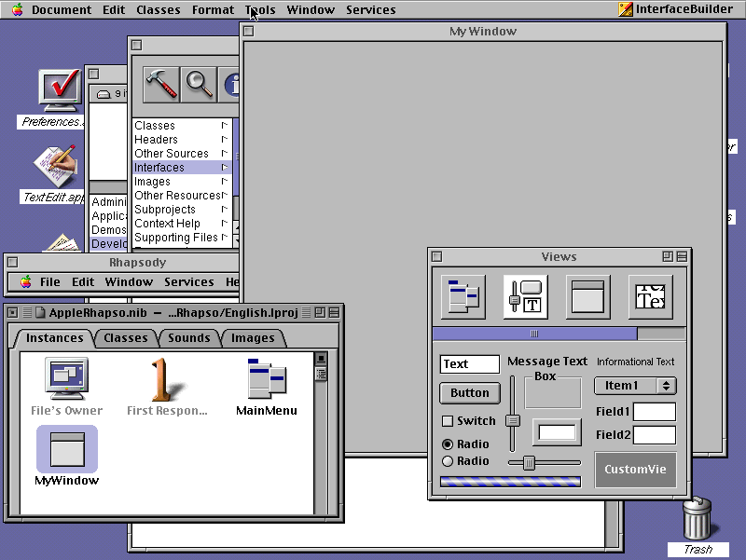Open the Apple menu in the menu bar
Image resolution: width=746 pixels, height=560 pixels.
17,9
